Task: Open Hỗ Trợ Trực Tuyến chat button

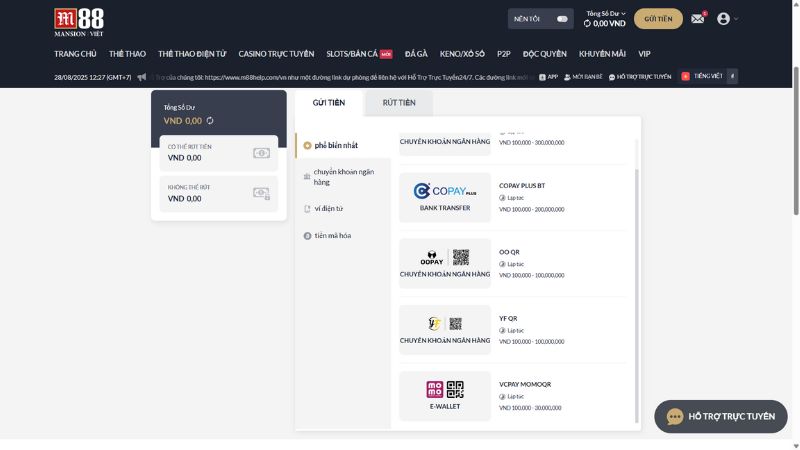Action: 721,416
